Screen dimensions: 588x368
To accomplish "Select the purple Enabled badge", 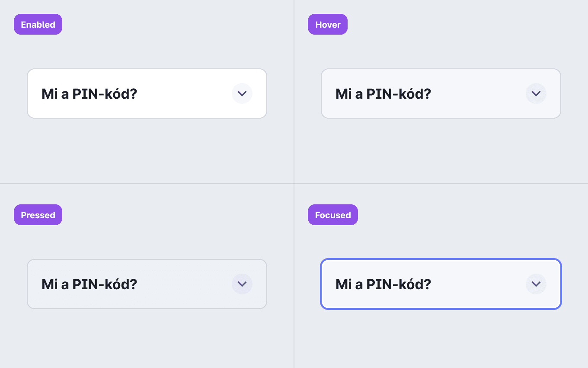I will tap(38, 24).
